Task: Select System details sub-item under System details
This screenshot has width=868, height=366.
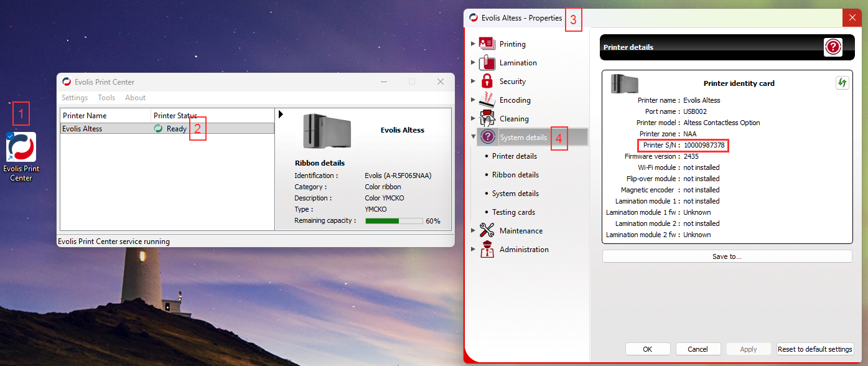Action: (x=515, y=194)
